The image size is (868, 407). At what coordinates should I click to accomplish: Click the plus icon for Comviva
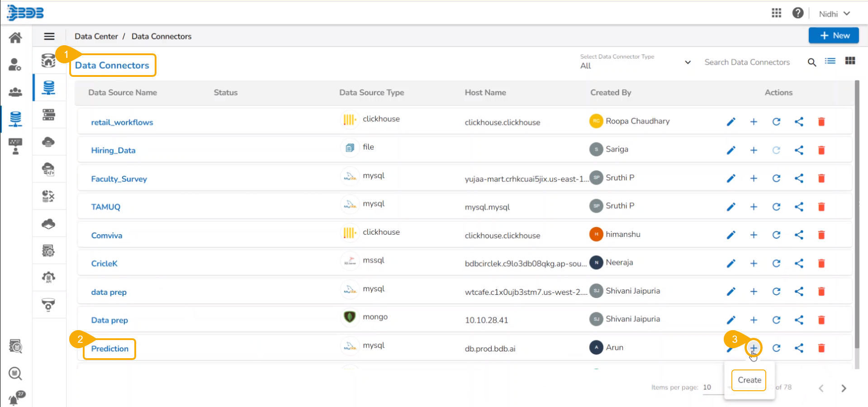coord(754,235)
